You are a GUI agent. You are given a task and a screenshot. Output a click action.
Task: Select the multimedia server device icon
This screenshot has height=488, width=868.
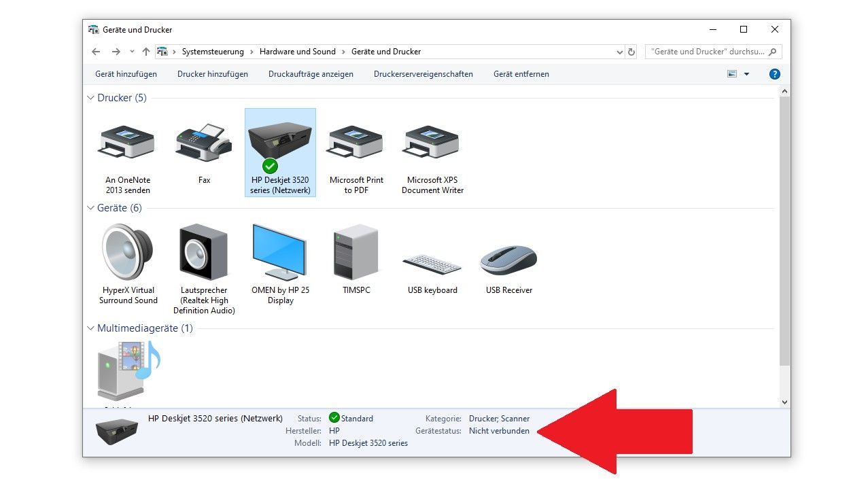128,370
